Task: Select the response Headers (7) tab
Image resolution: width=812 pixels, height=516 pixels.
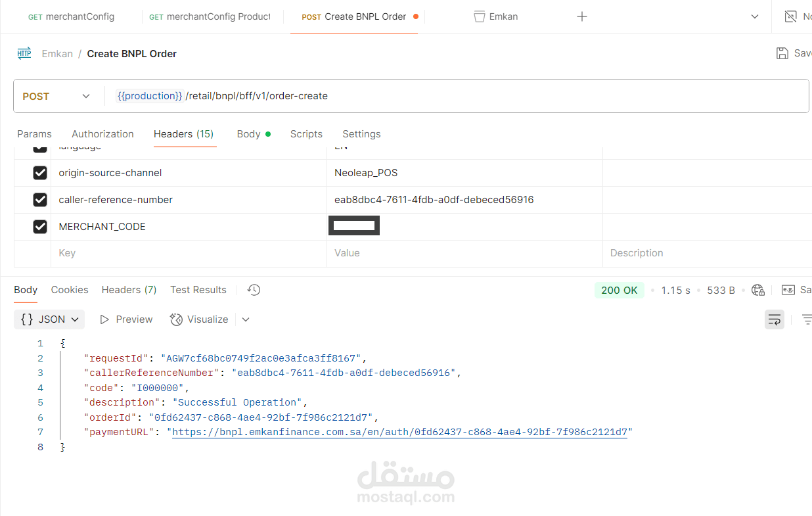Action: [129, 290]
